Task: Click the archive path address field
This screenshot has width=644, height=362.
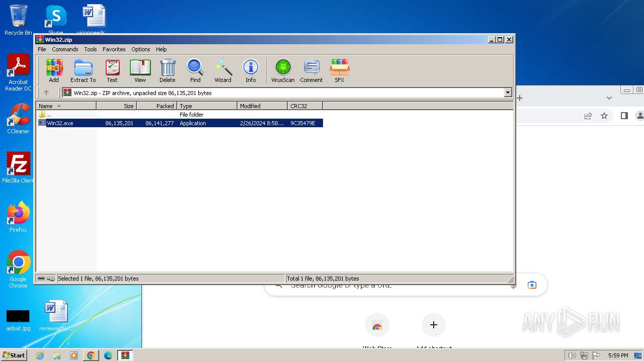Action: coord(283,93)
